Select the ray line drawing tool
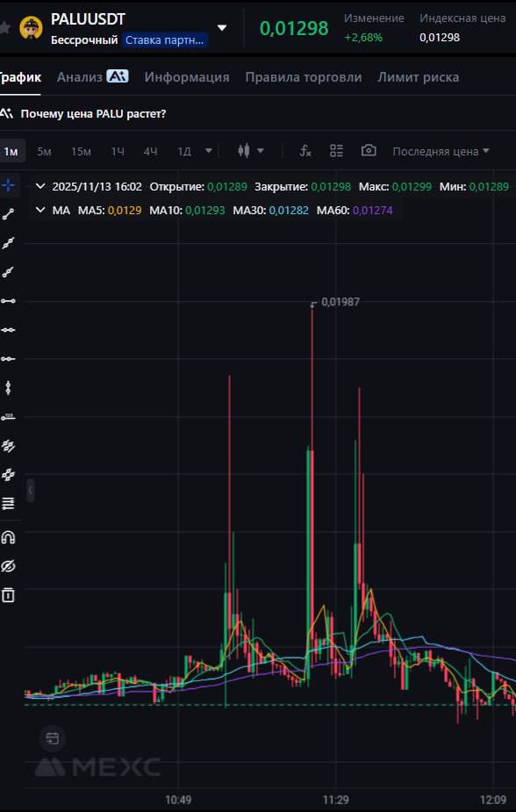This screenshot has width=516, height=812. 8,272
